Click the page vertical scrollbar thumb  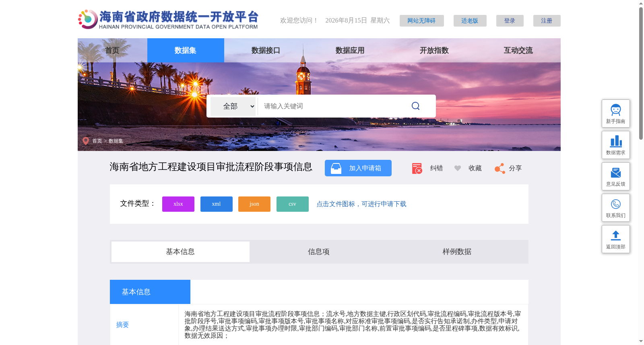tap(641, 73)
